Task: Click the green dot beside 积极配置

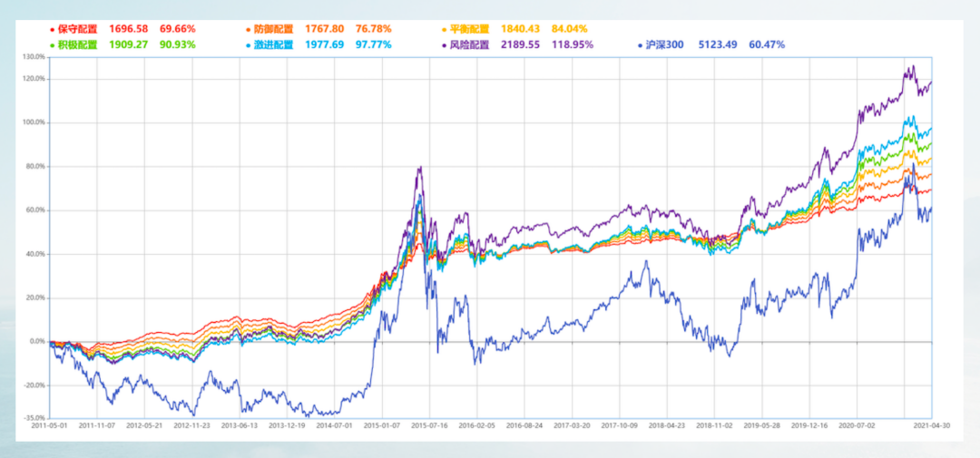Action: (53, 44)
